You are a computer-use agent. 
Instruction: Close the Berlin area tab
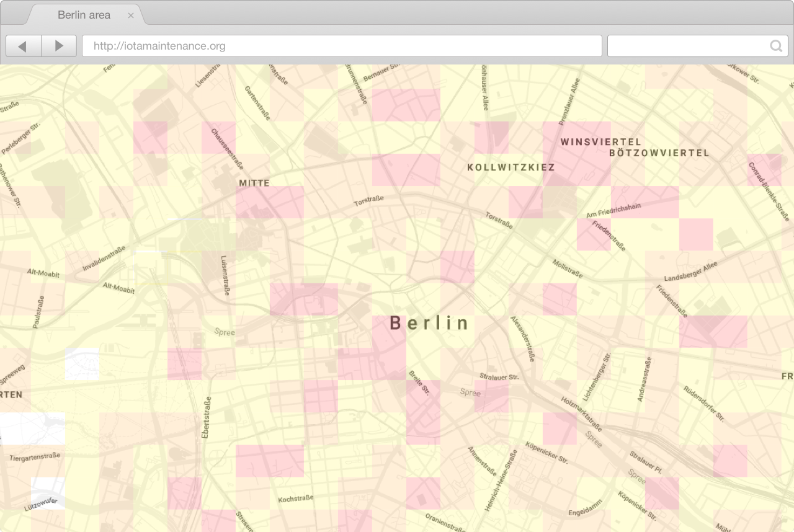[131, 16]
